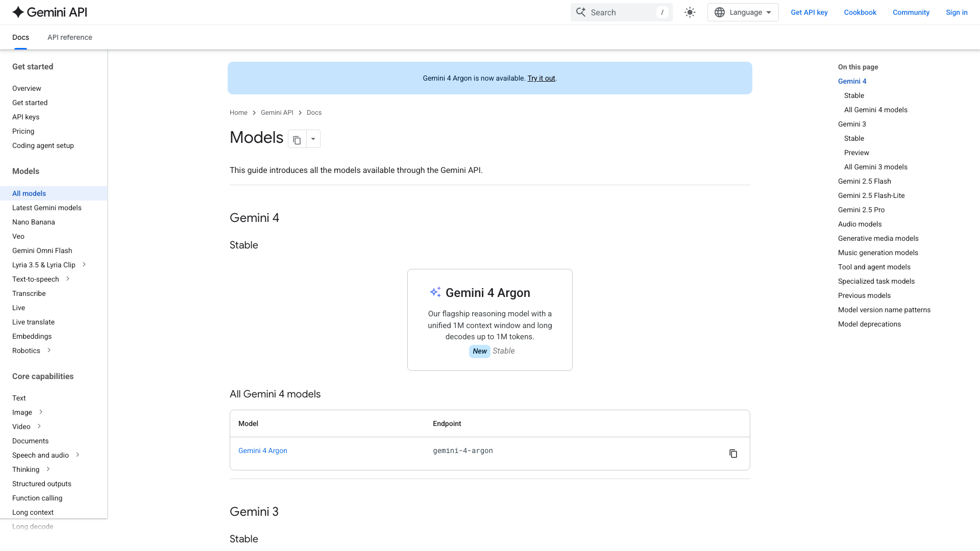Go to Docs breadcrumb

point(314,113)
